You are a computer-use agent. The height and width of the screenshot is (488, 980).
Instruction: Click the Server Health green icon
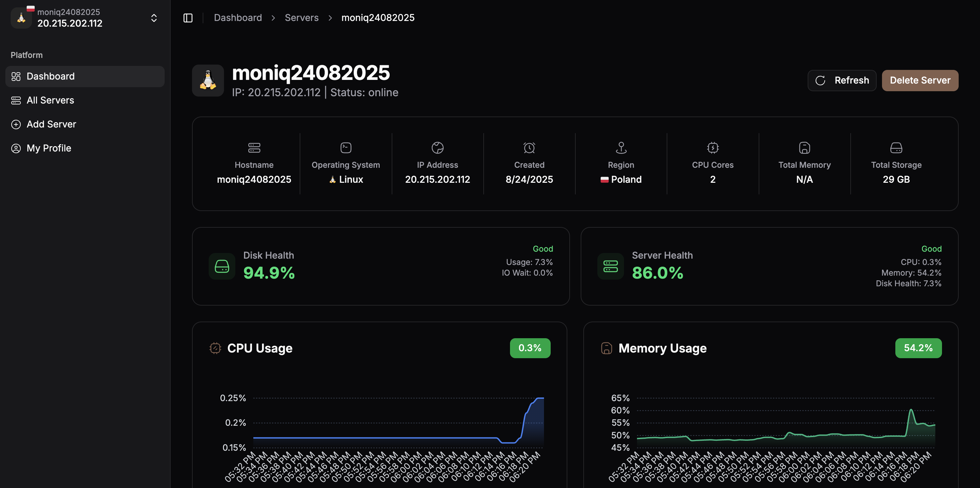(x=610, y=266)
